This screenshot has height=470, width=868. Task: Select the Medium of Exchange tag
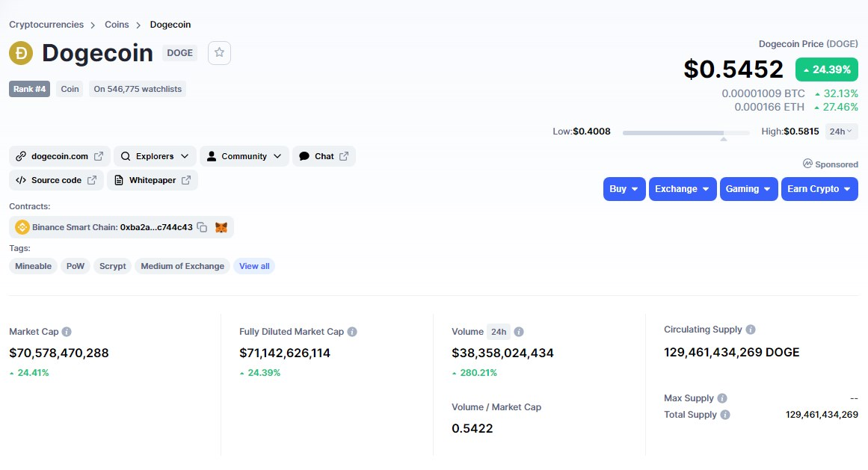point(182,266)
